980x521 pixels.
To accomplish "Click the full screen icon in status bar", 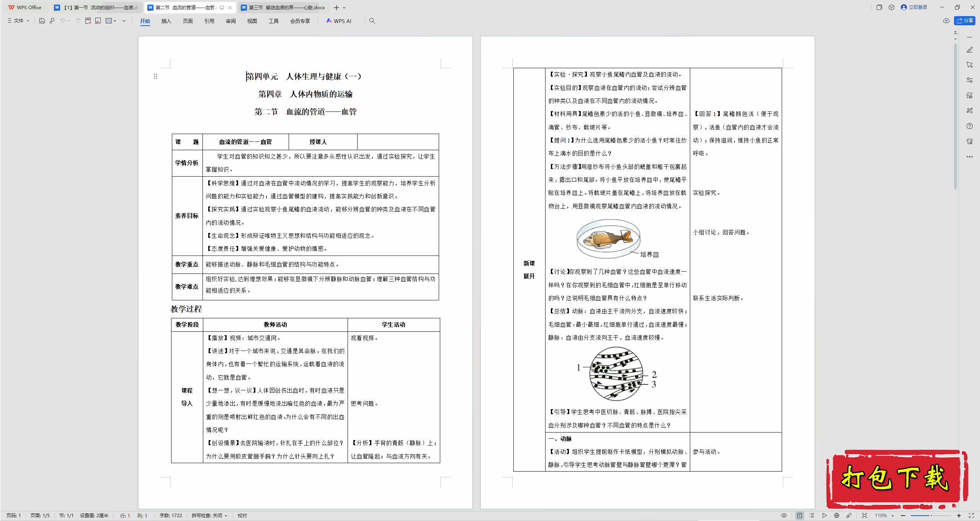I will click(971, 516).
